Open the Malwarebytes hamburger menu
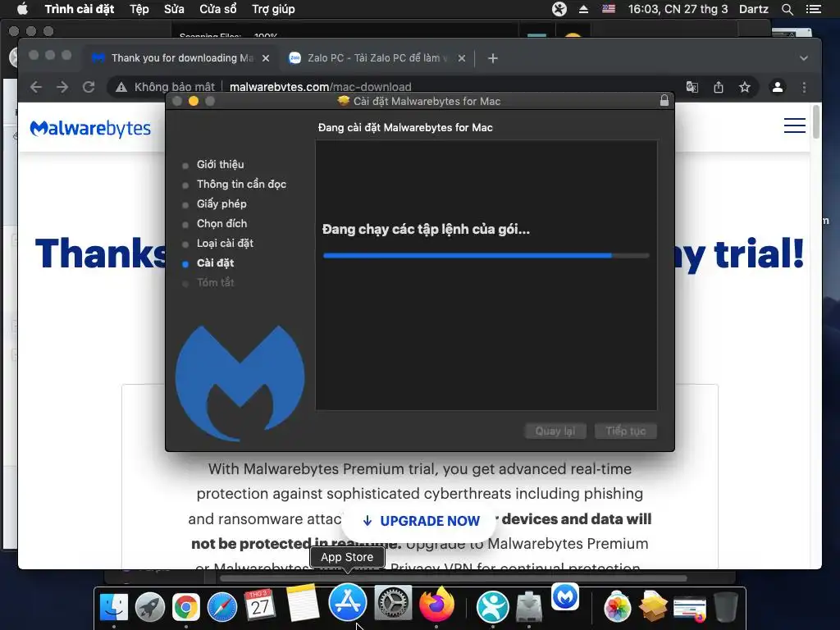 [794, 126]
